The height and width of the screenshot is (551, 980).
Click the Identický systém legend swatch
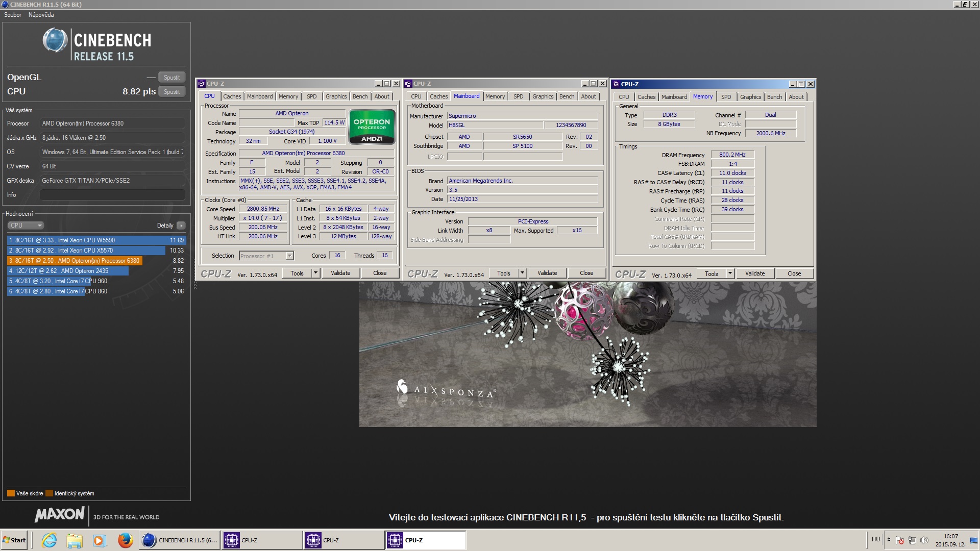click(x=49, y=493)
